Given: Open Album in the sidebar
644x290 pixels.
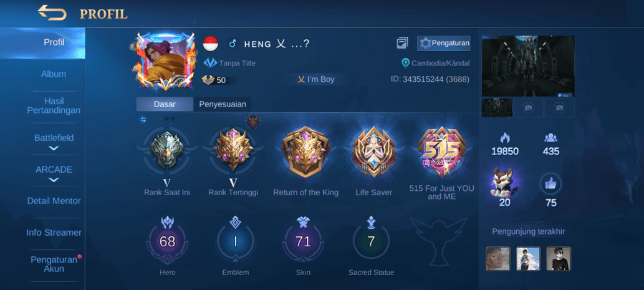Looking at the screenshot, I should pyautogui.click(x=54, y=74).
